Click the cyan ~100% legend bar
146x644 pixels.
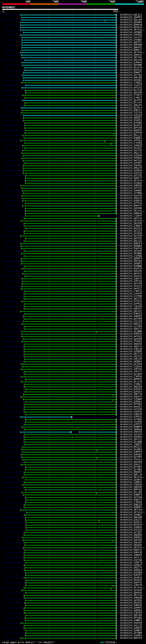130,4
